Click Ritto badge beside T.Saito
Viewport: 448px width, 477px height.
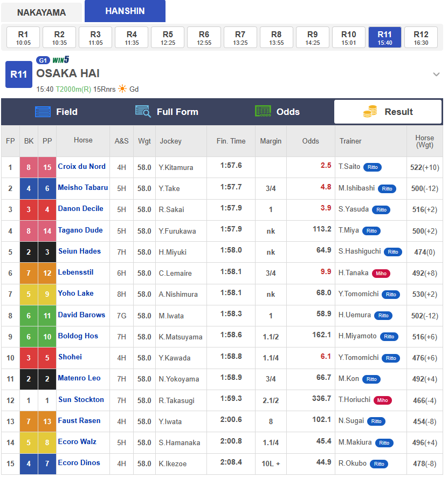[x=373, y=167]
